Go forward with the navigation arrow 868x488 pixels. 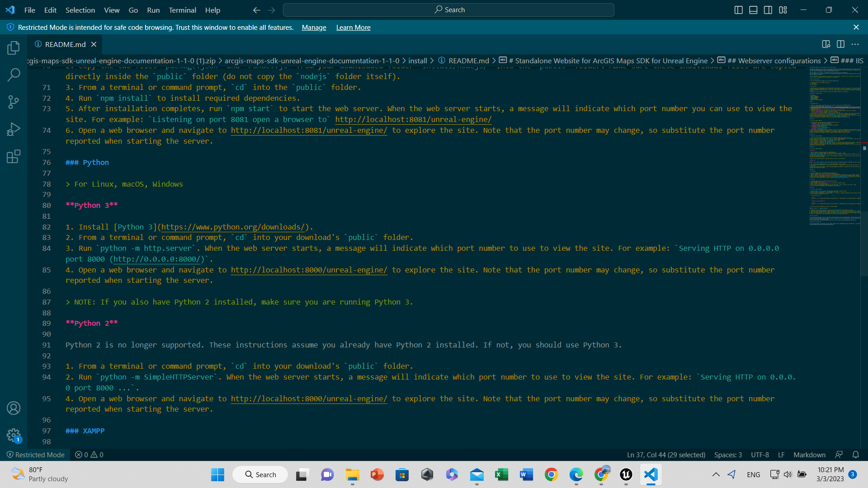271,10
